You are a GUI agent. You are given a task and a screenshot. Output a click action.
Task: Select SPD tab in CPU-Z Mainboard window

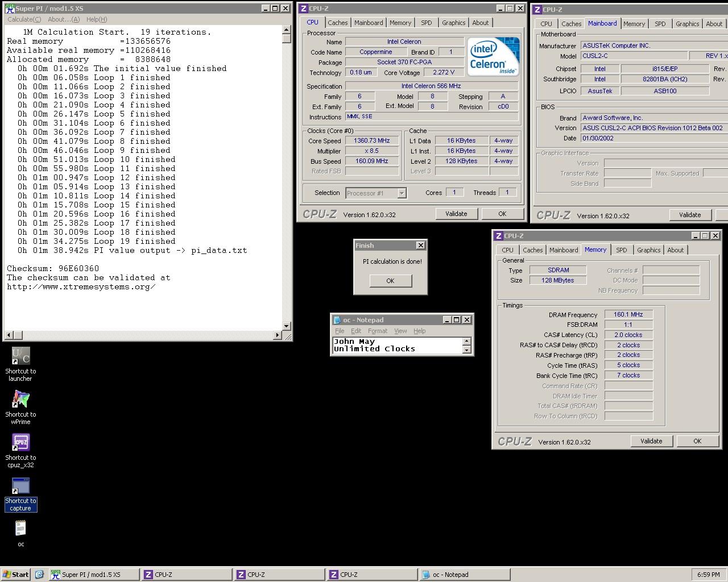click(660, 24)
